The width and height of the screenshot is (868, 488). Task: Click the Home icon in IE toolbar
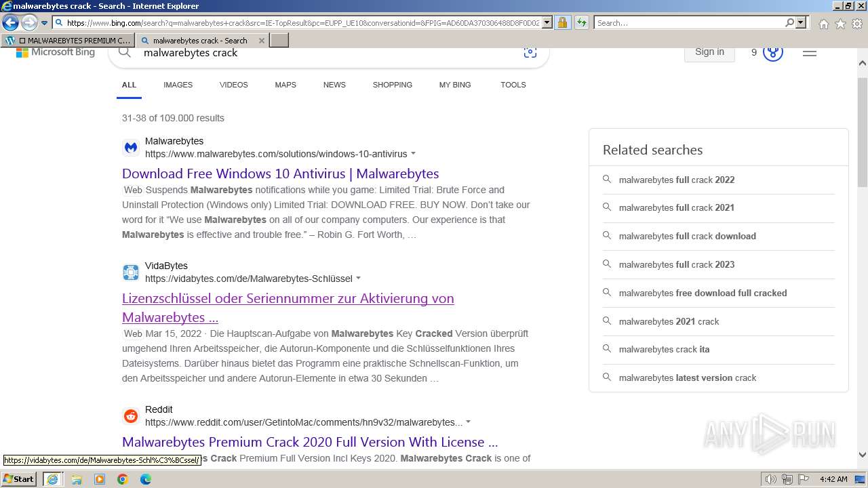(823, 24)
